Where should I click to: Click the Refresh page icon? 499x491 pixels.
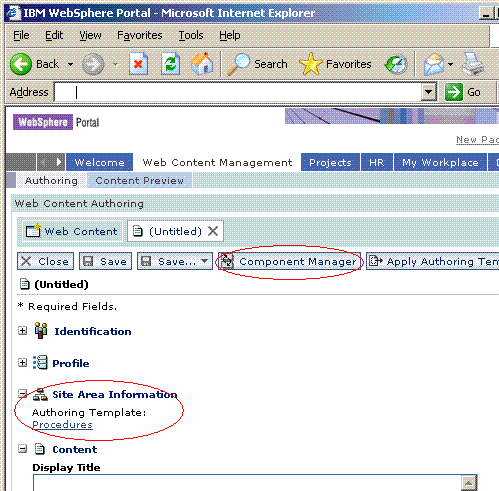(x=170, y=64)
